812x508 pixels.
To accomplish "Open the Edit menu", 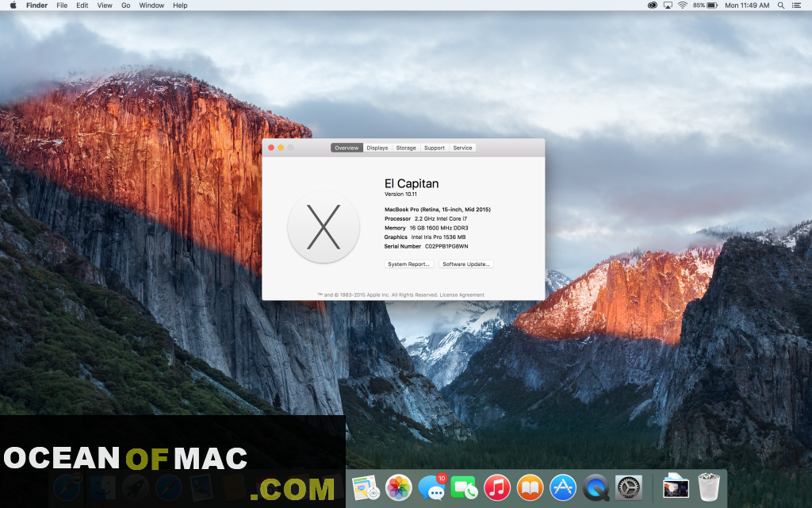I will (82, 6).
